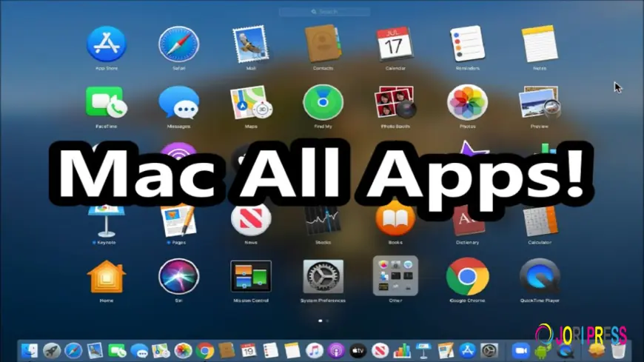
Task: Open System Preferences from the Dock
Action: coord(489,351)
